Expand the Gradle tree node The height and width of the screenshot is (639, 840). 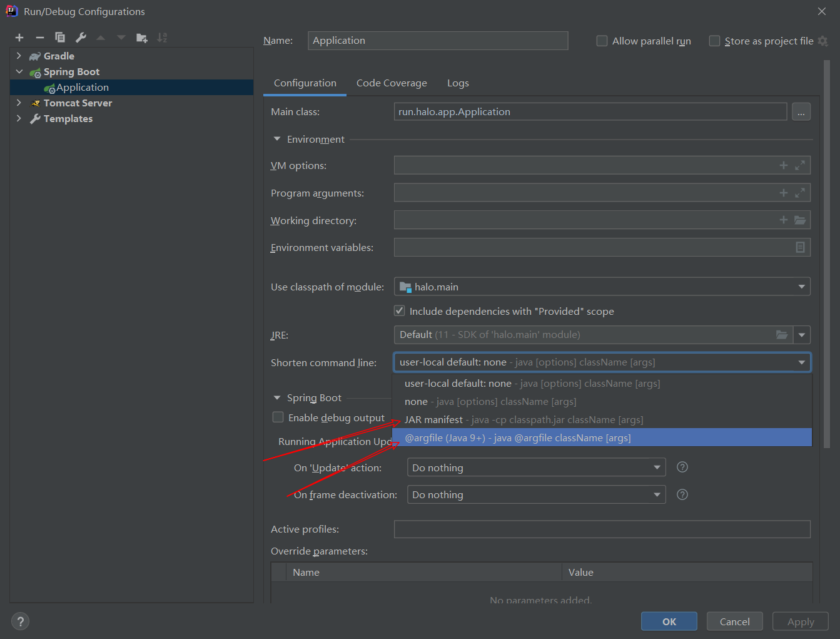click(x=19, y=56)
